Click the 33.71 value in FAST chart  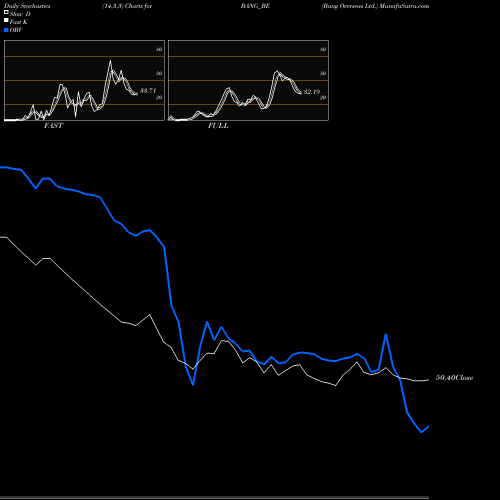pyautogui.click(x=148, y=91)
